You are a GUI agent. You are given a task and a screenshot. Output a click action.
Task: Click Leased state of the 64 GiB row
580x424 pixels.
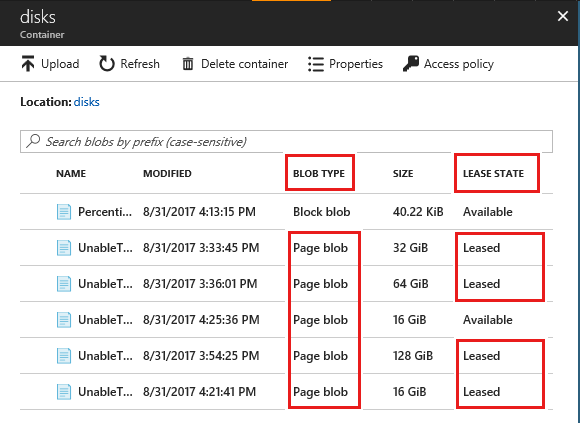481,284
